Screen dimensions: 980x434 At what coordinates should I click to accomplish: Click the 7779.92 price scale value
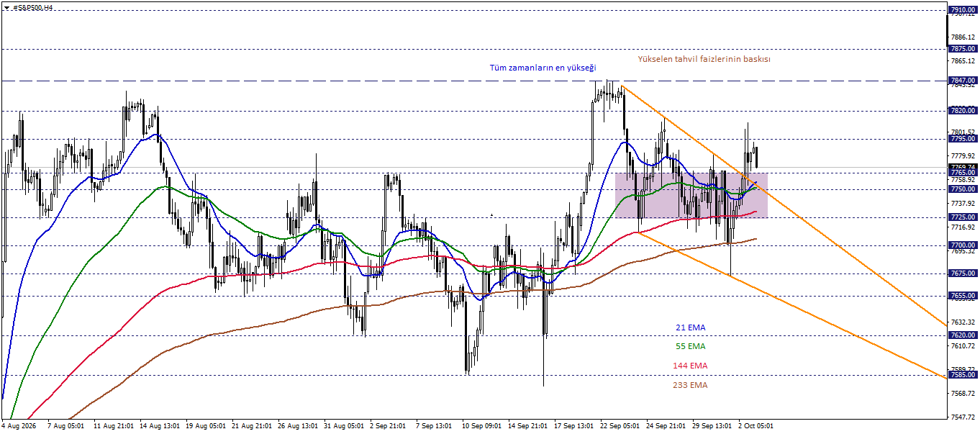pyautogui.click(x=963, y=156)
